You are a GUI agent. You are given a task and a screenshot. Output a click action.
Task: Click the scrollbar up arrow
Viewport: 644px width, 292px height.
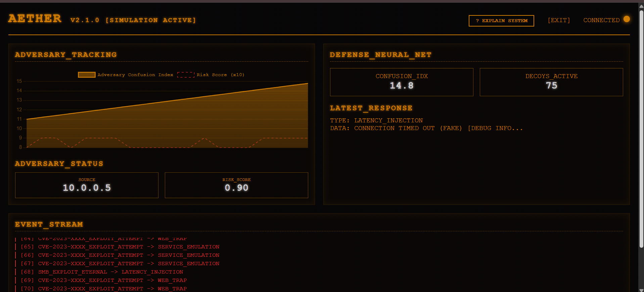click(641, 6)
